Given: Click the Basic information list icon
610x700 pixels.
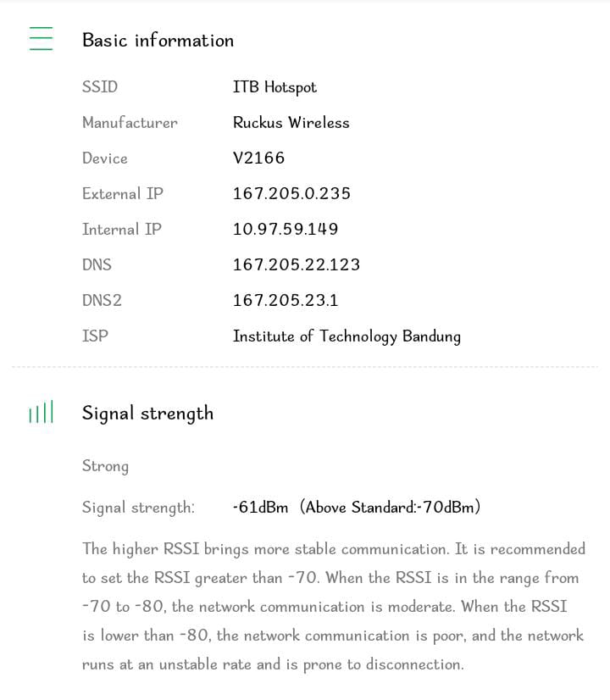Looking at the screenshot, I should [x=41, y=39].
